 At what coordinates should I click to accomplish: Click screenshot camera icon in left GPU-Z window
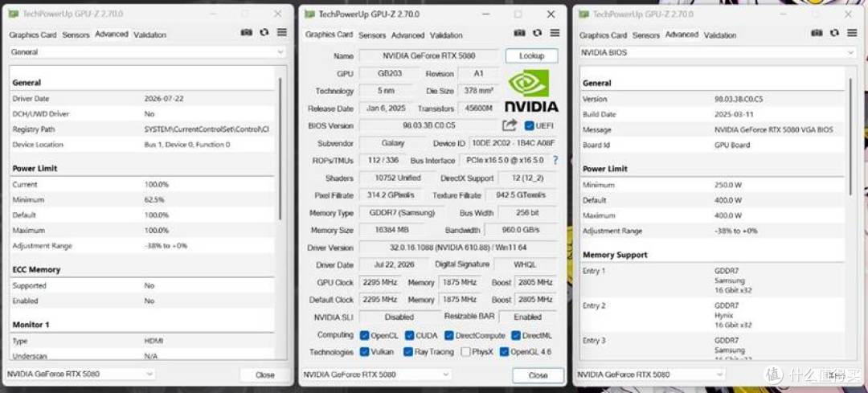[247, 33]
